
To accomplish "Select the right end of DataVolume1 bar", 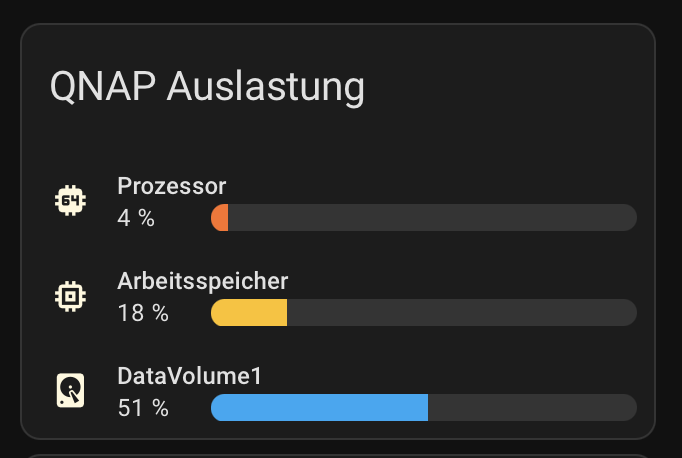I will (x=629, y=408).
